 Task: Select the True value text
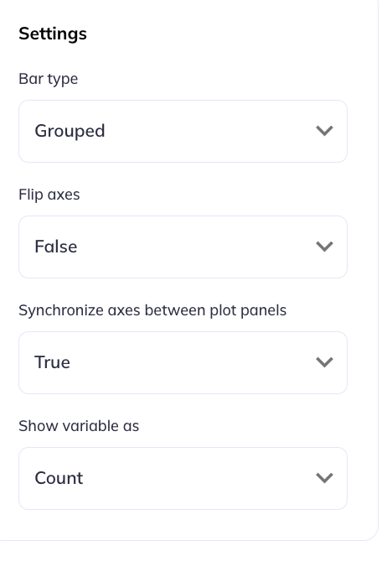click(52, 362)
